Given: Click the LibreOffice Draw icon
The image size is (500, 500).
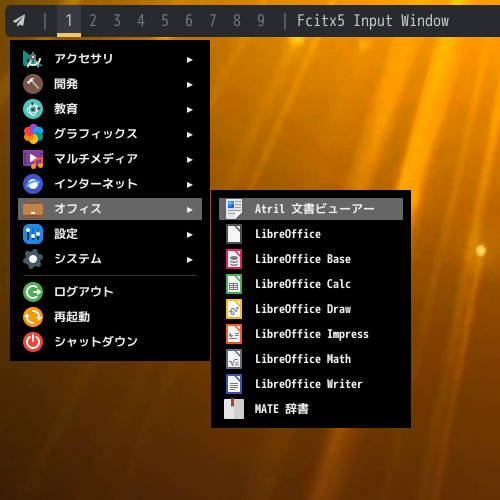Looking at the screenshot, I should 234,309.
